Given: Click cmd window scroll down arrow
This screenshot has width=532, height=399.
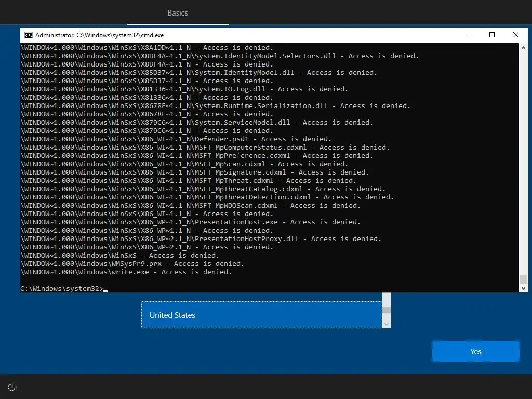Looking at the screenshot, I should click(523, 288).
